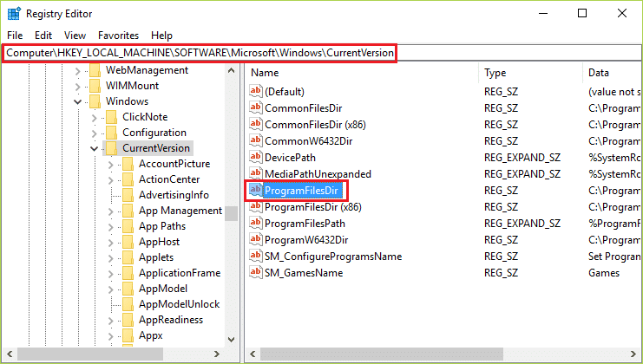This screenshot has width=643, height=364.
Task: Click the SM_ConfigureProgramsName value icon
Action: tap(255, 256)
